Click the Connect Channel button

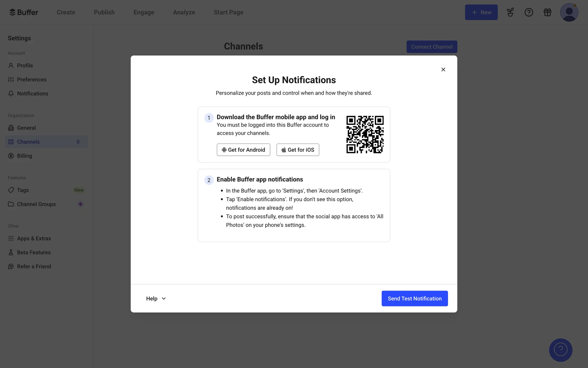click(x=432, y=47)
